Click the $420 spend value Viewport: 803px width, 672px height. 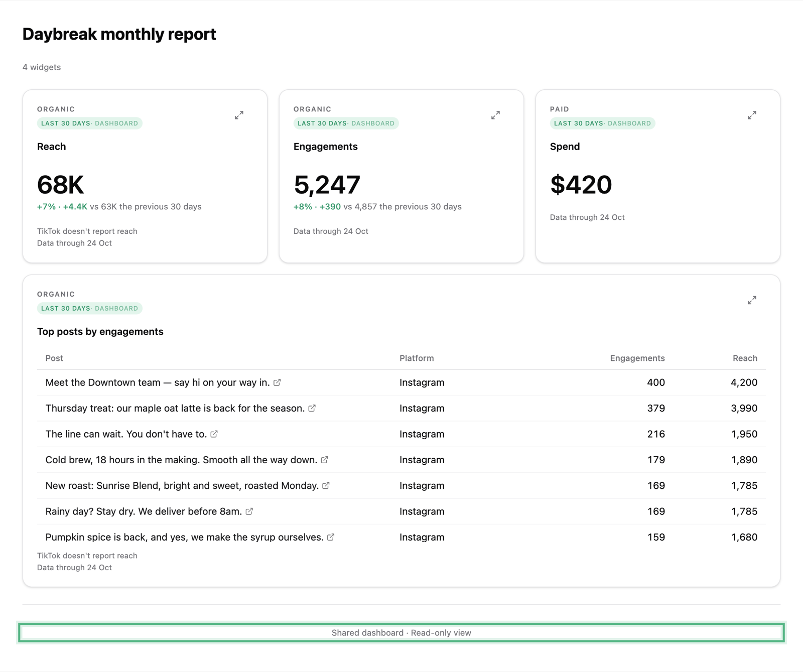pos(581,185)
